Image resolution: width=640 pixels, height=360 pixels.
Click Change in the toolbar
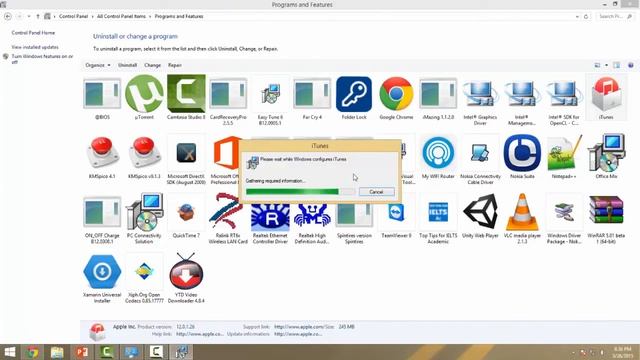click(152, 65)
